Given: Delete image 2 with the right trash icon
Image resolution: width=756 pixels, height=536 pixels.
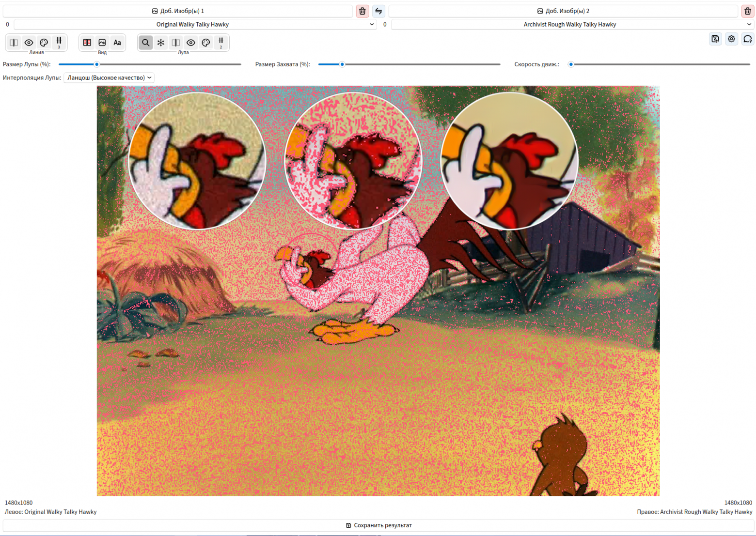Looking at the screenshot, I should click(x=747, y=11).
